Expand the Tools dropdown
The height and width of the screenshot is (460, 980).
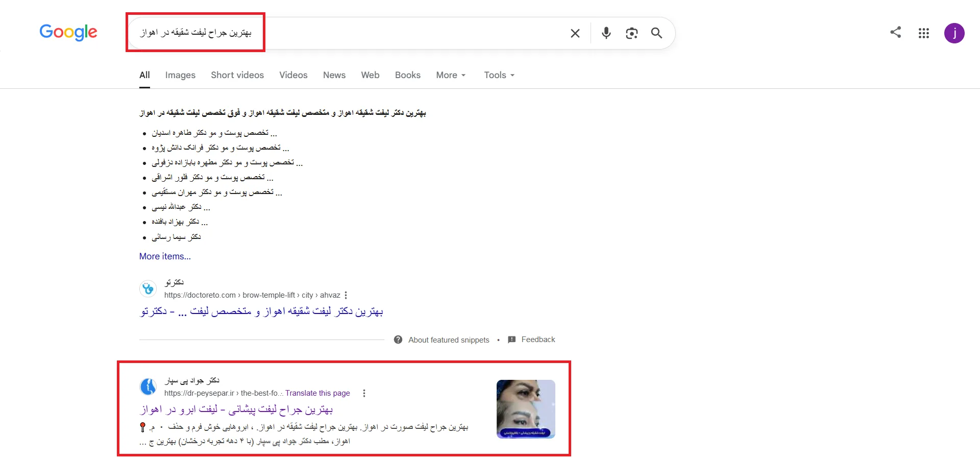click(x=499, y=75)
